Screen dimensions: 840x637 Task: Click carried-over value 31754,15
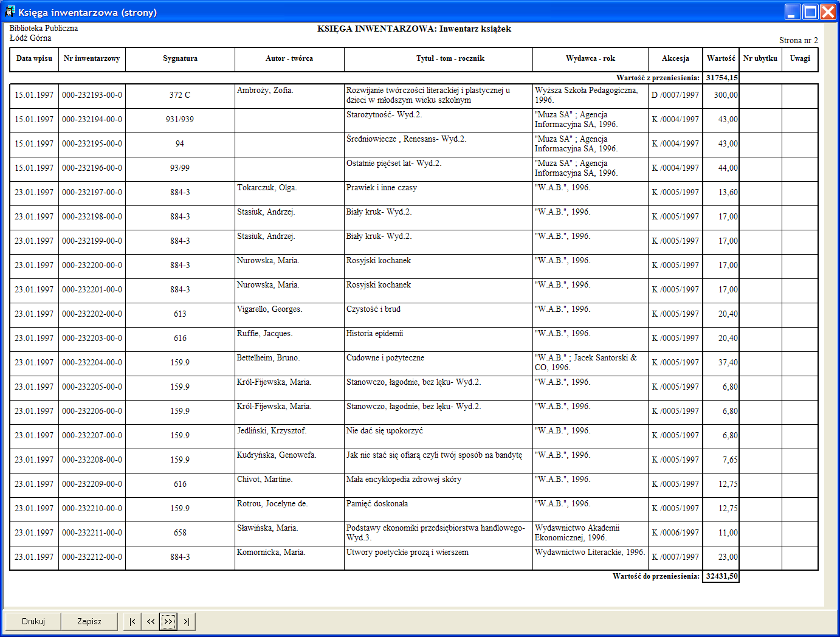point(722,78)
